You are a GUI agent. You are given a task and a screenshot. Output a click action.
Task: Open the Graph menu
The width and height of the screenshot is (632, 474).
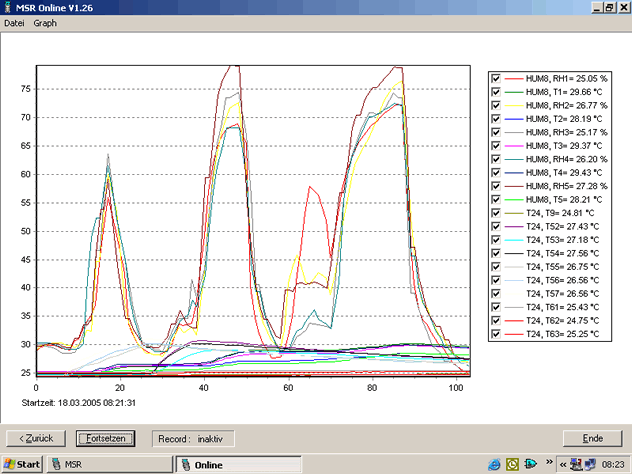pos(45,22)
